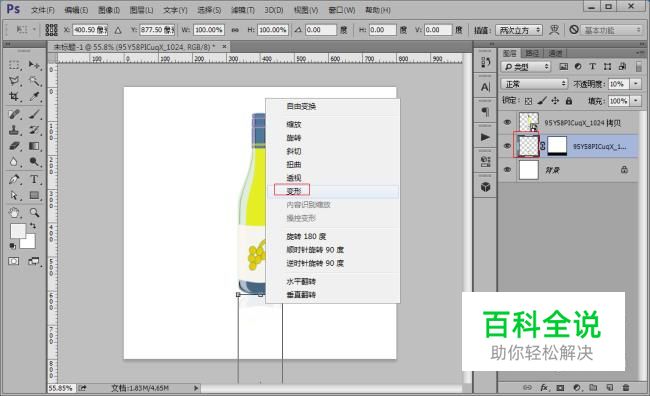Screen dimensions: 650x396
Task: Select the Zoom tool in toolbox
Action: click(34, 213)
